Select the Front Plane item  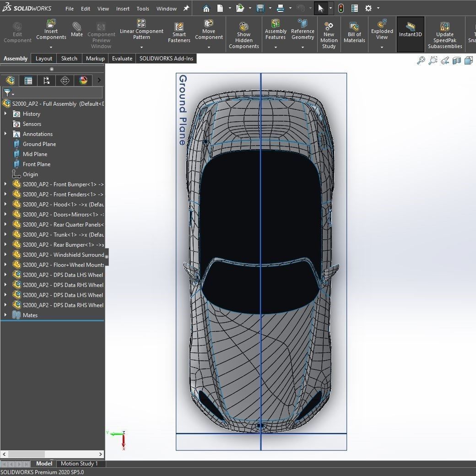tap(37, 164)
